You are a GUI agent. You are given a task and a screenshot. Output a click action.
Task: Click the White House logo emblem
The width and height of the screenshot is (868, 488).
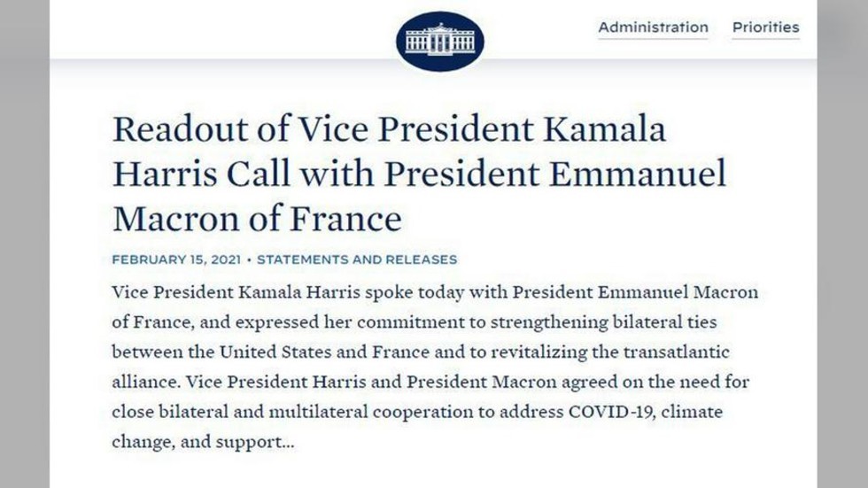[x=440, y=41]
